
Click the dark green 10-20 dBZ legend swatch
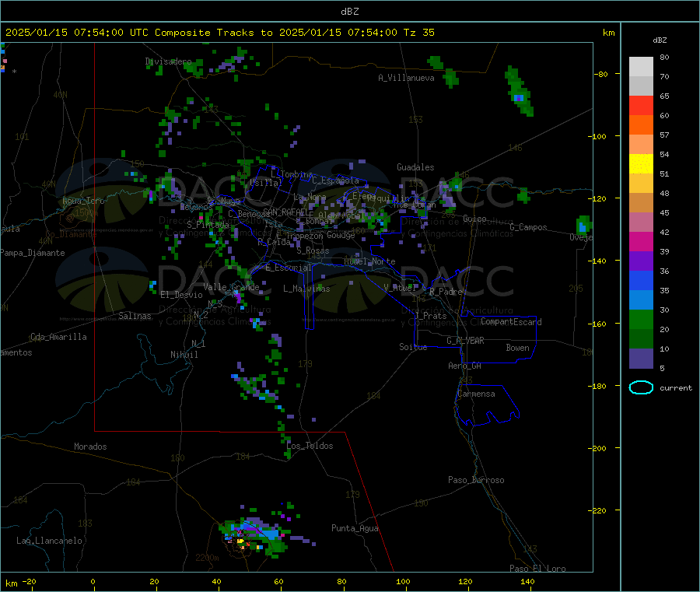point(641,339)
